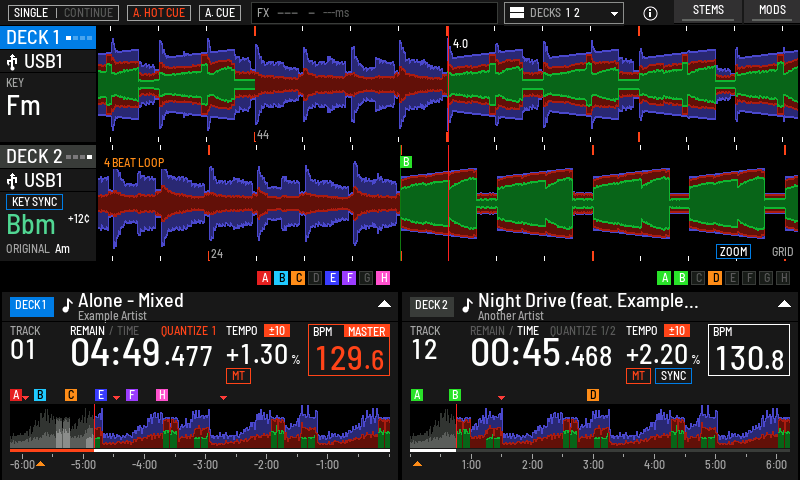Select Deck 1 hot cue A in bank row
This screenshot has height=480, width=800.
click(x=264, y=278)
